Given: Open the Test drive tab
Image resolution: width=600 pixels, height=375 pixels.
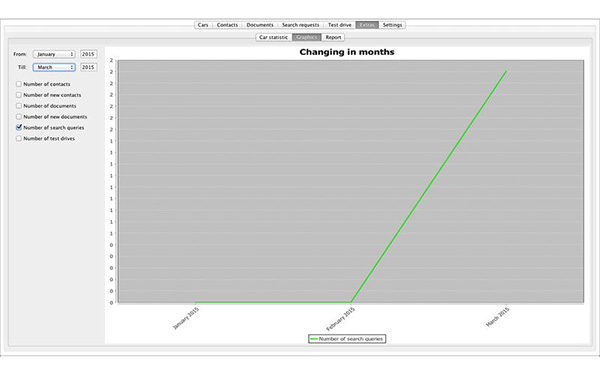Looking at the screenshot, I should (339, 25).
